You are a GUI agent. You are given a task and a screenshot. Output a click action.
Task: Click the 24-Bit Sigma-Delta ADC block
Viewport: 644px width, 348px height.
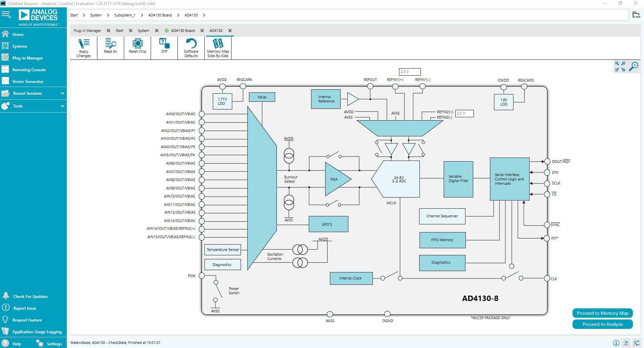396,179
